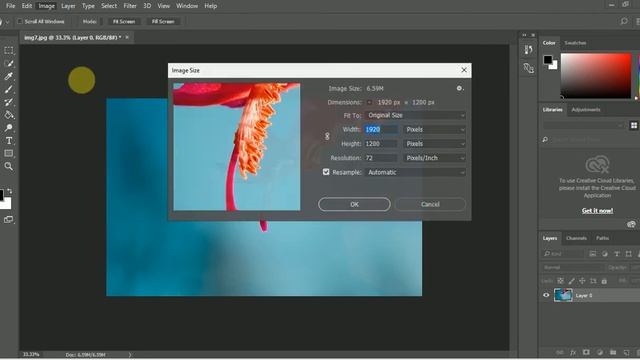The width and height of the screenshot is (640, 360).
Task: Click the Fit Screen button
Action: click(124, 21)
